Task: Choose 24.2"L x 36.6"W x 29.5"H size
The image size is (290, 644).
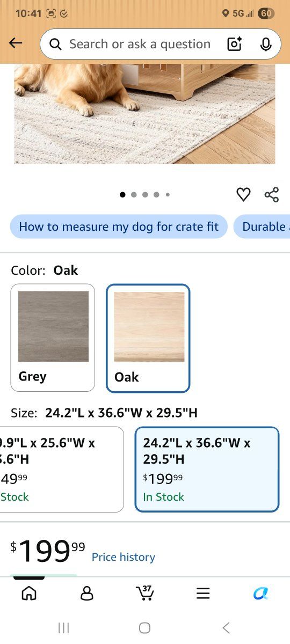Action: click(x=207, y=470)
